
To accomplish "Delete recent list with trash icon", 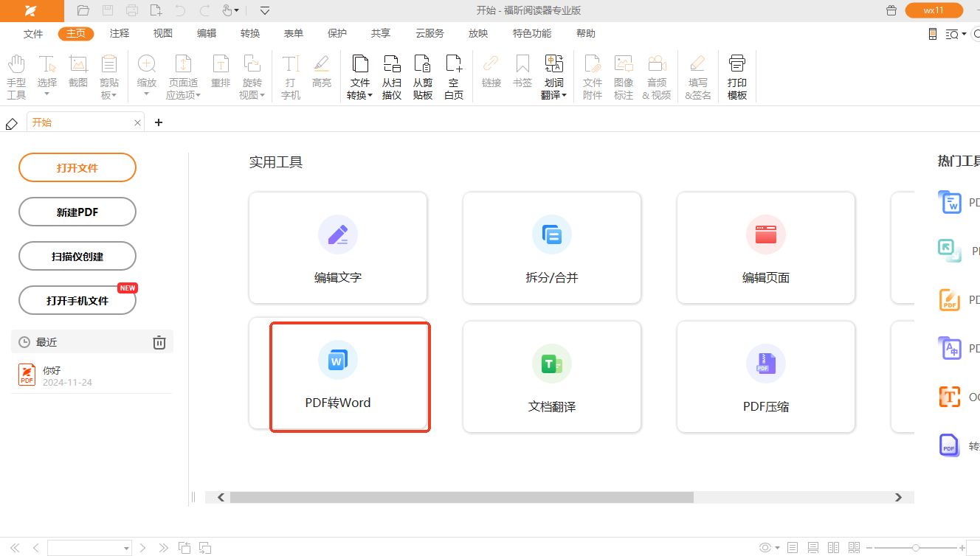I will [159, 342].
